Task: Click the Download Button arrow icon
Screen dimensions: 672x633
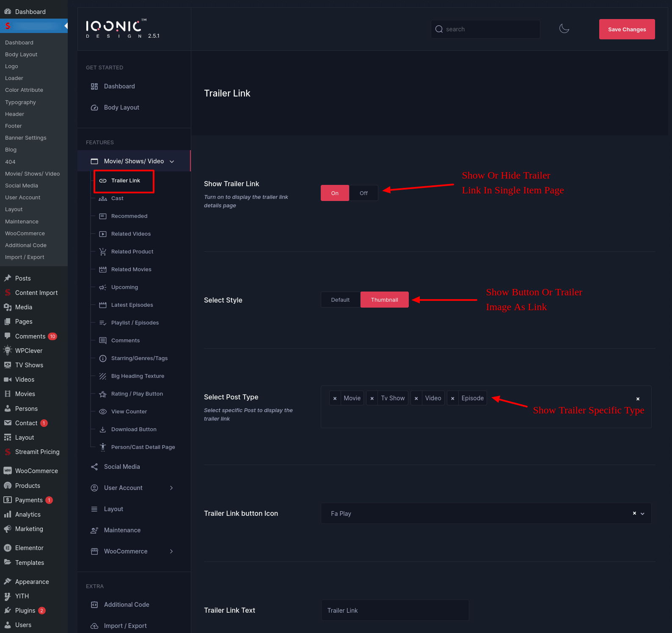Action: pos(103,429)
